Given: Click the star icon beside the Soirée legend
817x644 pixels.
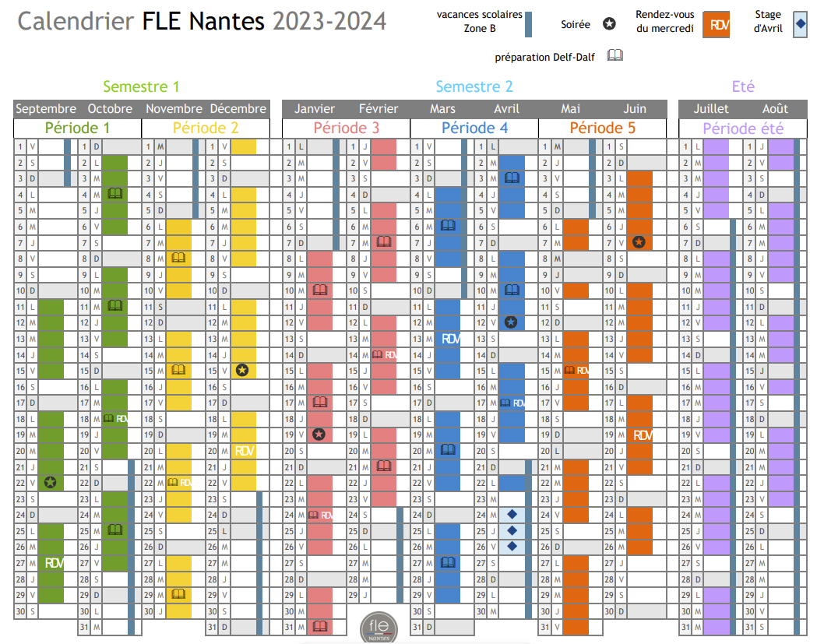Looking at the screenshot, I should (609, 24).
